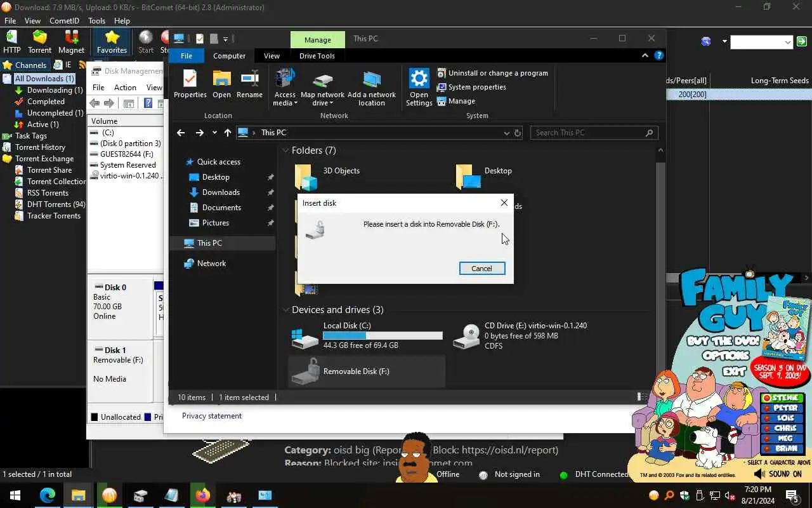The image size is (812, 508).
Task: Open Action menu in Disk Management
Action: pyautogui.click(x=125, y=88)
